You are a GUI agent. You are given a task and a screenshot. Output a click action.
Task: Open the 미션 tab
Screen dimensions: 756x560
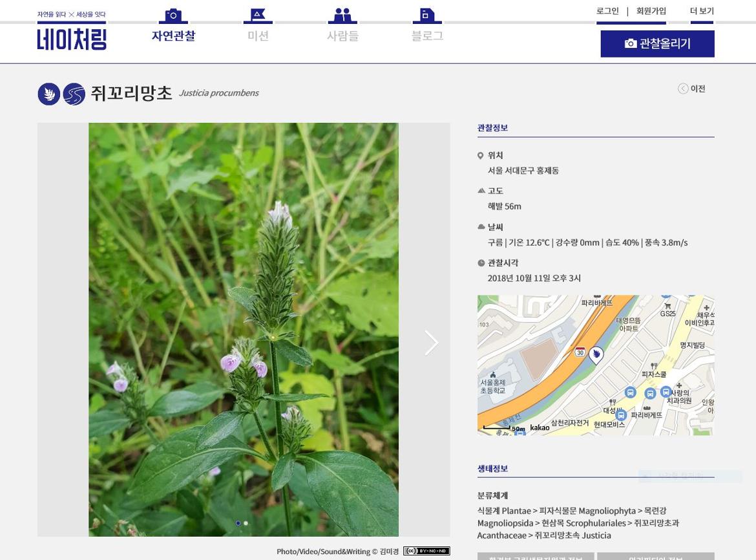click(x=258, y=36)
